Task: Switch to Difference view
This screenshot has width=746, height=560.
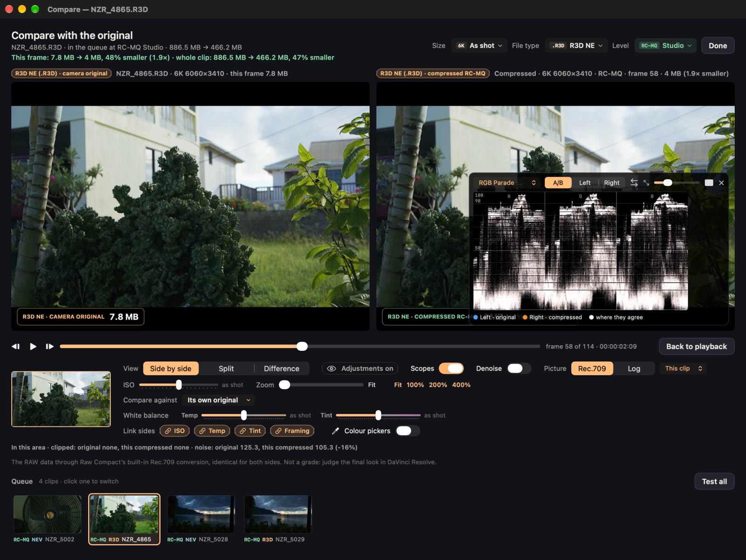Action: pos(282,369)
